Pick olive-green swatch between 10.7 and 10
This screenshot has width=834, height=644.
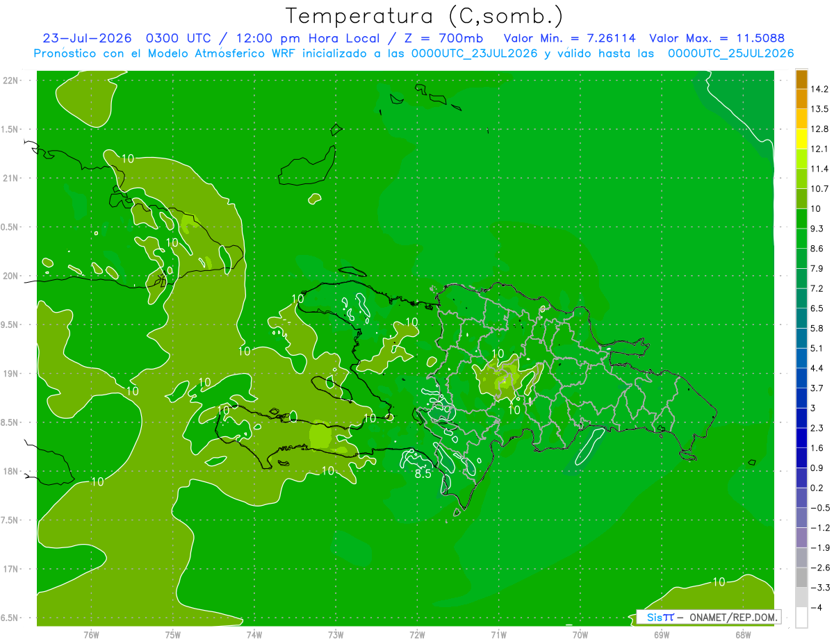click(x=801, y=199)
